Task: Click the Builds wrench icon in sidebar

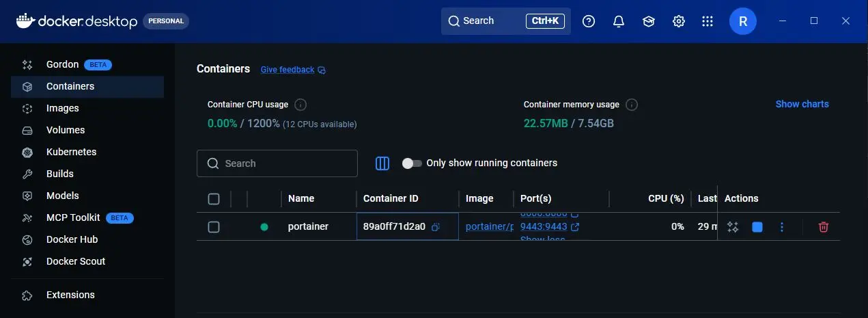Action: click(27, 174)
